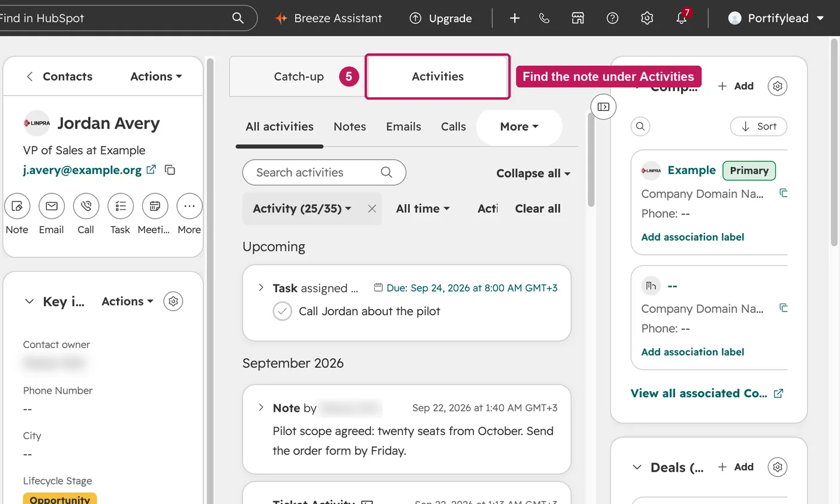The height and width of the screenshot is (504, 840).
Task: Open Breeze Assistant
Action: pyautogui.click(x=328, y=18)
